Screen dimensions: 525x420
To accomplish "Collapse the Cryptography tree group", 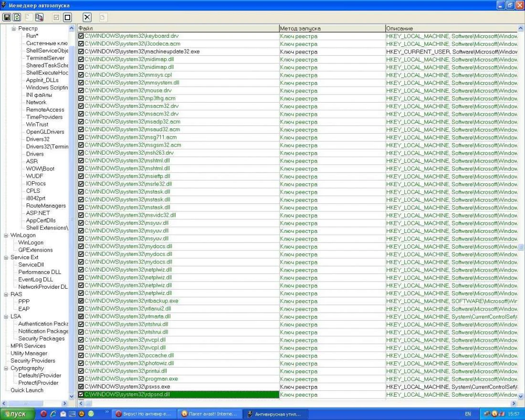I will (x=6, y=368).
